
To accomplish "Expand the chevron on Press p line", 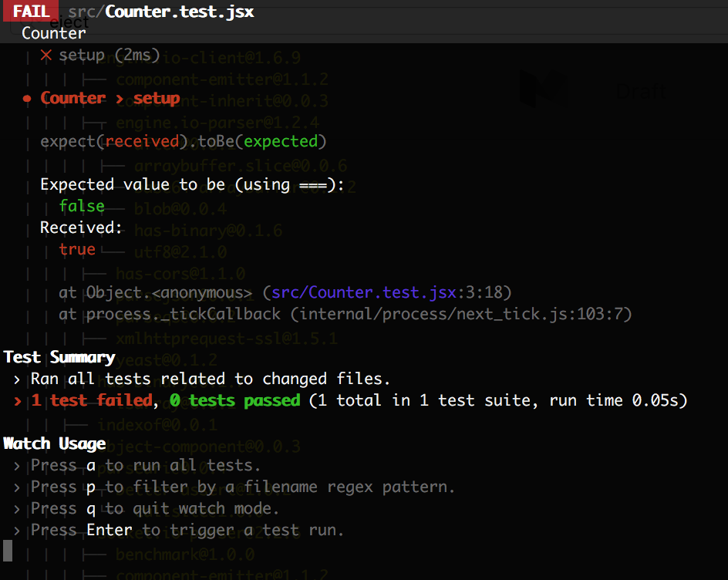I will pyautogui.click(x=17, y=487).
